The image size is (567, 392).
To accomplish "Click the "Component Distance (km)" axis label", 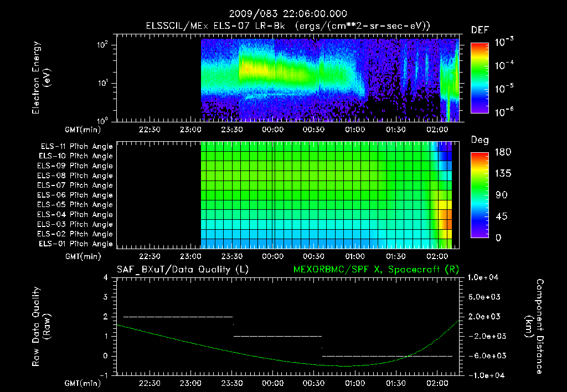I will tap(534, 327).
